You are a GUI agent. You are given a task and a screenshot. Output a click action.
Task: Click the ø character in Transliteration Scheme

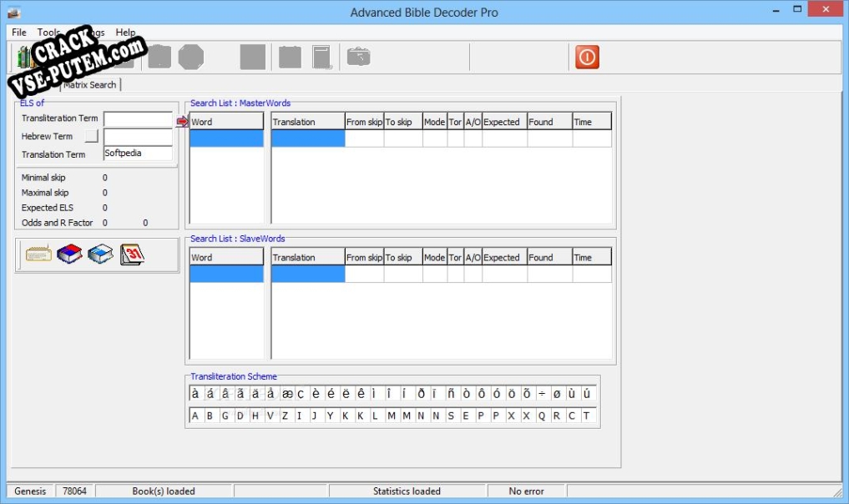point(557,394)
